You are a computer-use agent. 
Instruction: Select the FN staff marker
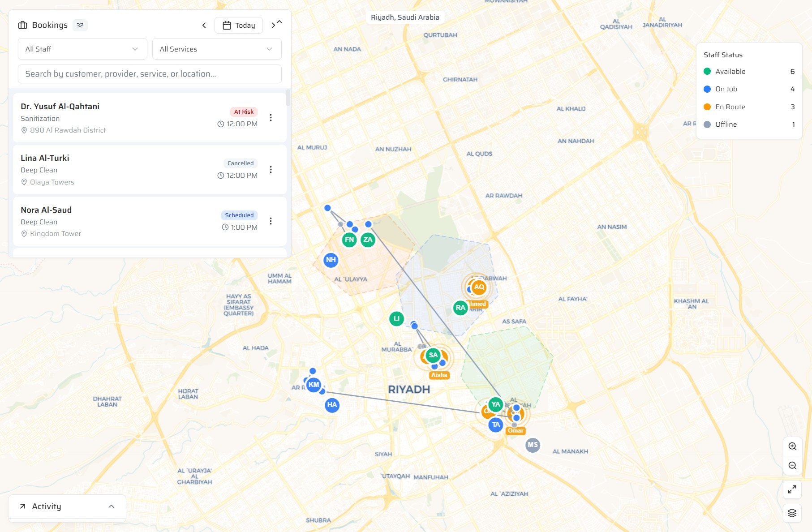click(349, 240)
